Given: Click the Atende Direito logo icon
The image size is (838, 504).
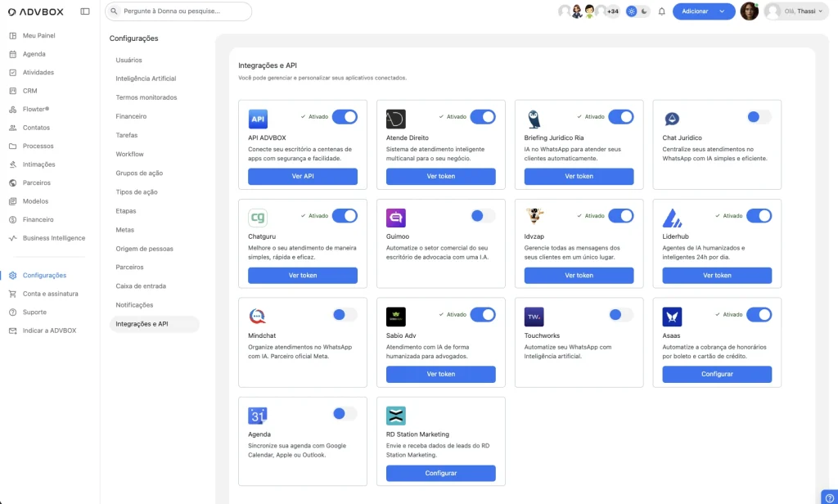Looking at the screenshot, I should coord(396,119).
